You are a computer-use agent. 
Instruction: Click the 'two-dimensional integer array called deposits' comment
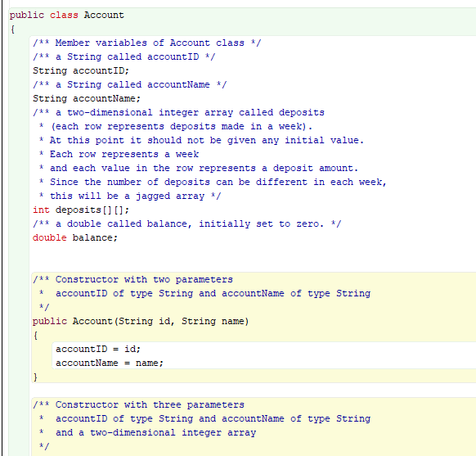179,113
